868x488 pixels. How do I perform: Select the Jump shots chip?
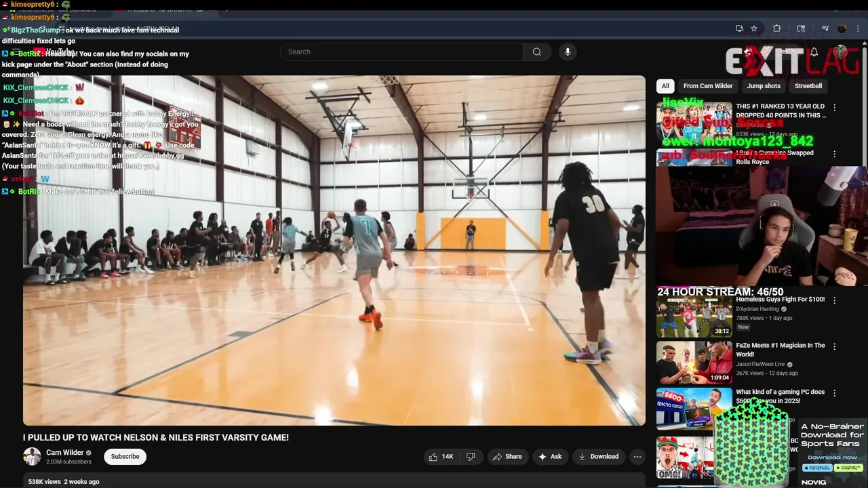(x=764, y=86)
